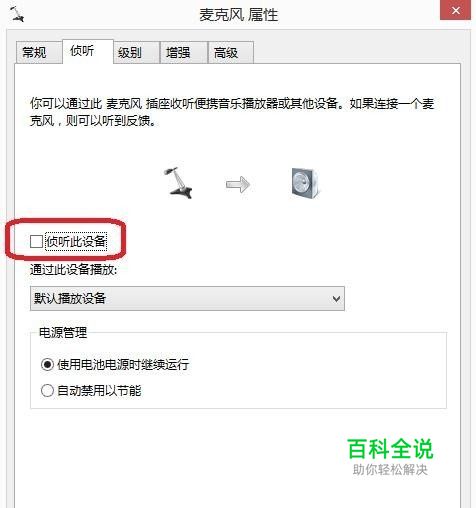Click the 电源管理 group heading
Image resolution: width=476 pixels, height=508 pixels.
click(x=63, y=332)
